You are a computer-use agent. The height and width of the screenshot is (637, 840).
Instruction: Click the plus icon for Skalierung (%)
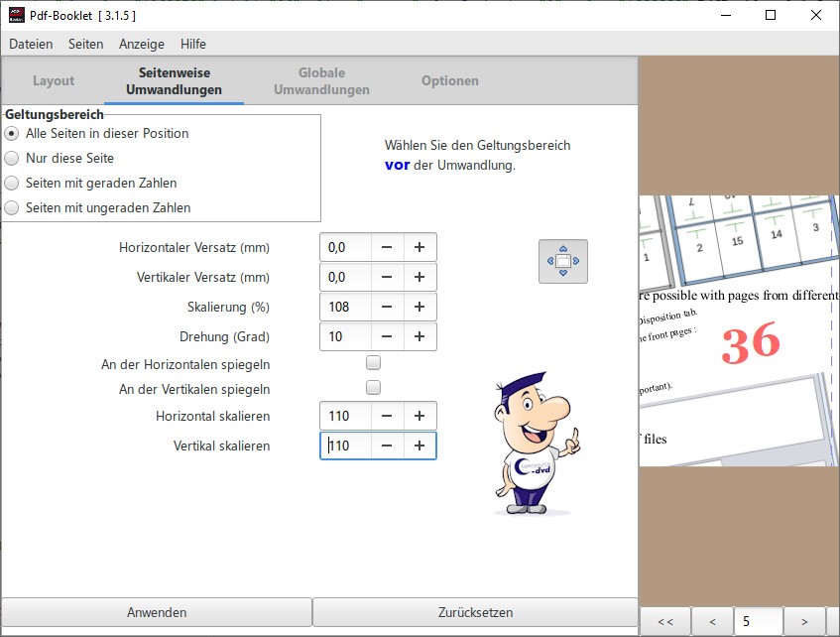[420, 307]
